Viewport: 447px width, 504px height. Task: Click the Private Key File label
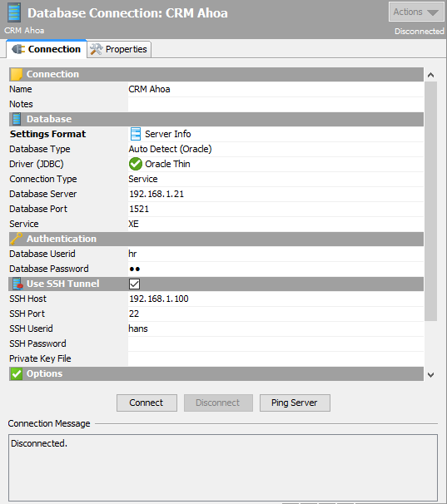[40, 358]
